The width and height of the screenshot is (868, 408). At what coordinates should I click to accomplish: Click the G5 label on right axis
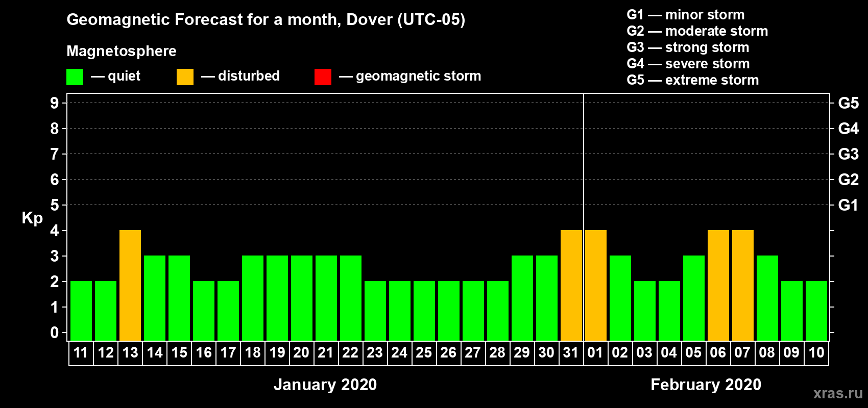[x=849, y=103]
